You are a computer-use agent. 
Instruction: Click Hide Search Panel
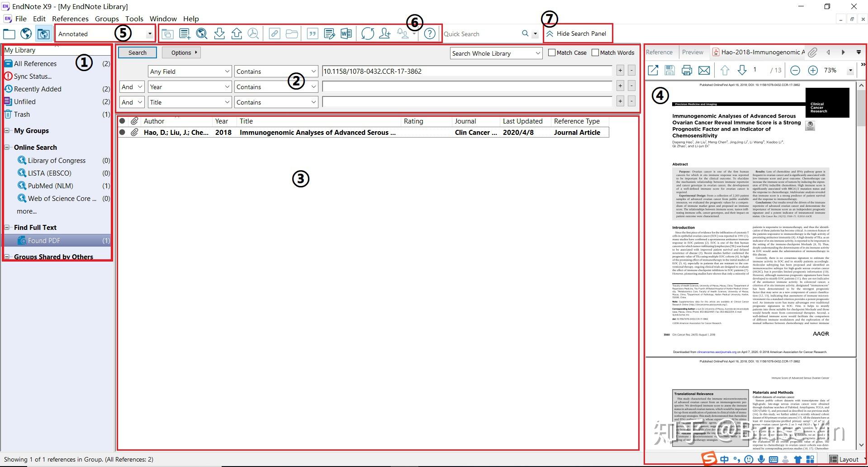576,33
